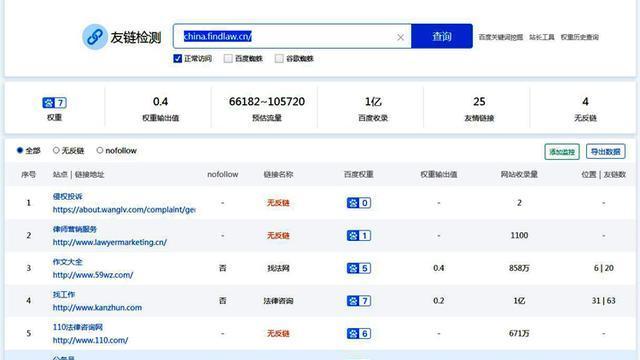The width and height of the screenshot is (640, 360).
Task: Click the Baidu weight 0 badge in row 1
Action: tap(359, 203)
